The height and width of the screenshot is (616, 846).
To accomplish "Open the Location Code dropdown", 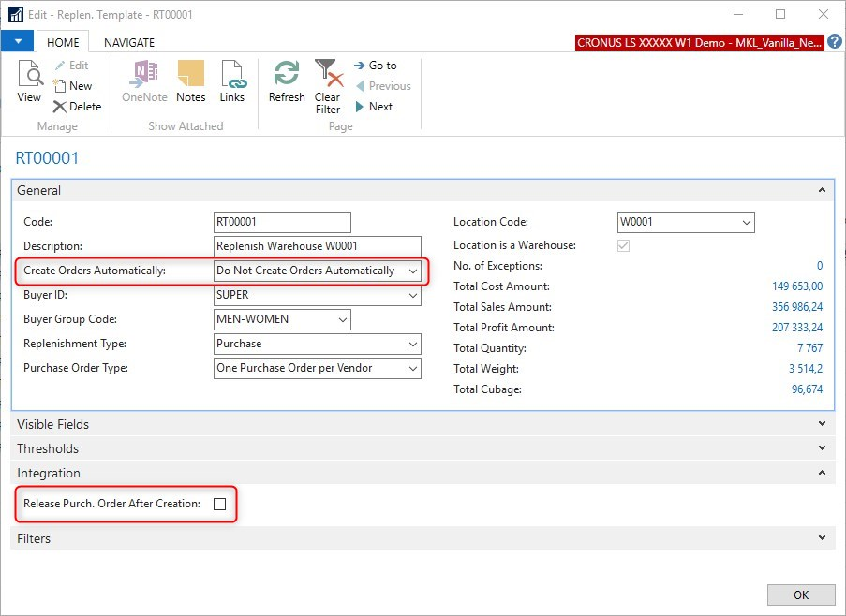I will click(746, 222).
